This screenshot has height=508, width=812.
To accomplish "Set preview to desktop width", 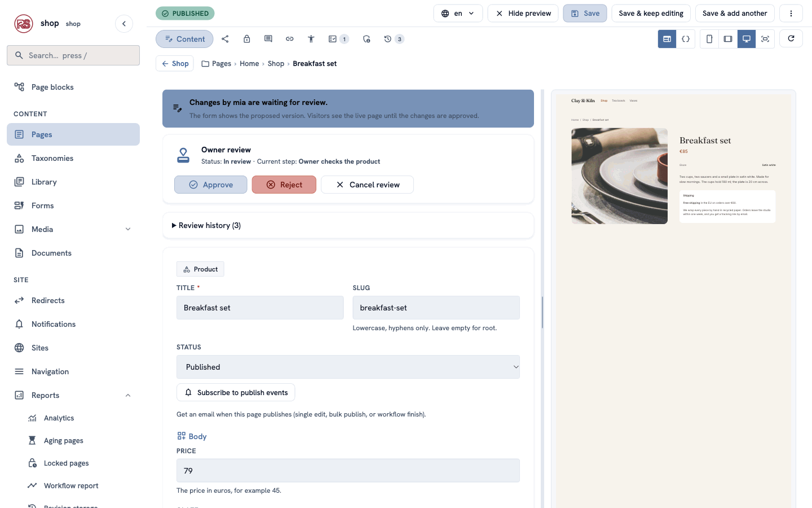I will point(747,39).
